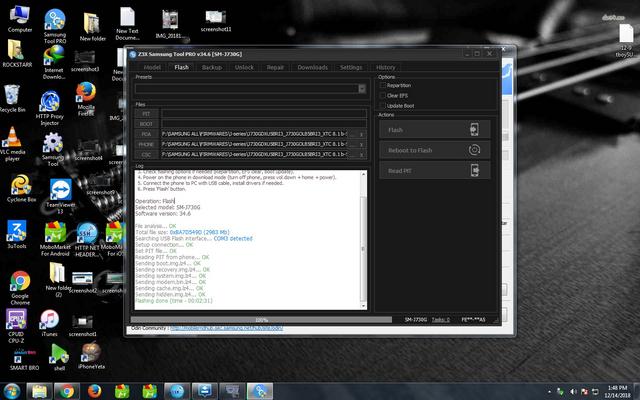Screen dimensions: 640x400
Task: Open the Samsung Tool PRO desktop shortcut
Action: point(55,26)
